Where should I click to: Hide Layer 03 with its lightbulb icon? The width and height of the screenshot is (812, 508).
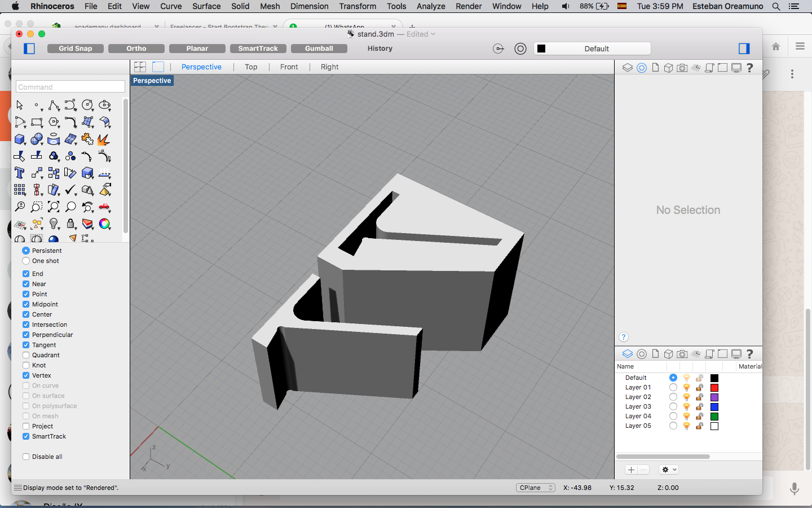click(686, 407)
